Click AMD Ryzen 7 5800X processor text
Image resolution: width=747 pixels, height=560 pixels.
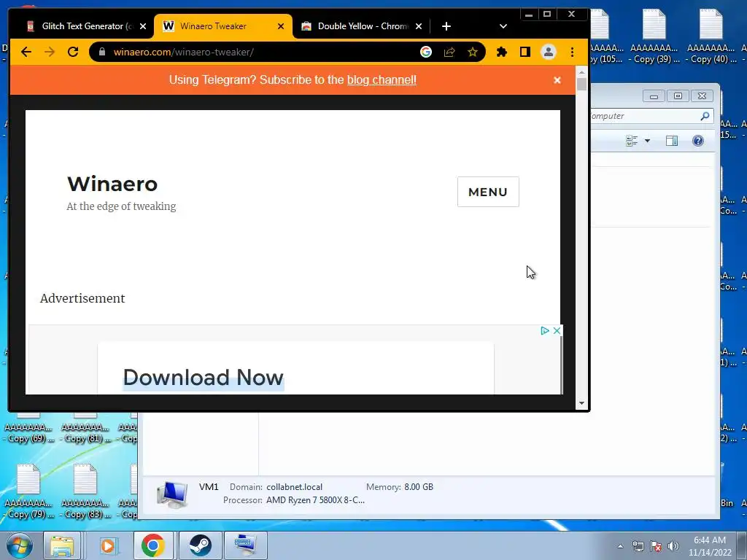pyautogui.click(x=315, y=500)
